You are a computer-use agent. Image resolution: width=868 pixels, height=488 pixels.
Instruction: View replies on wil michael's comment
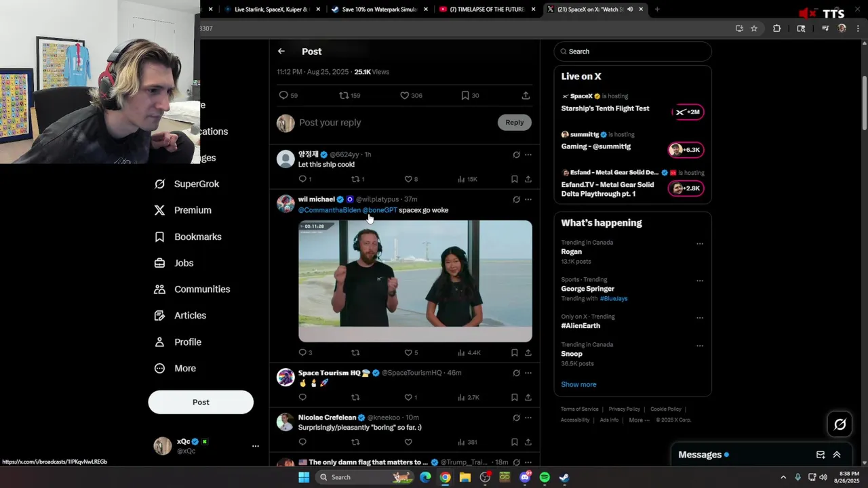pos(305,352)
